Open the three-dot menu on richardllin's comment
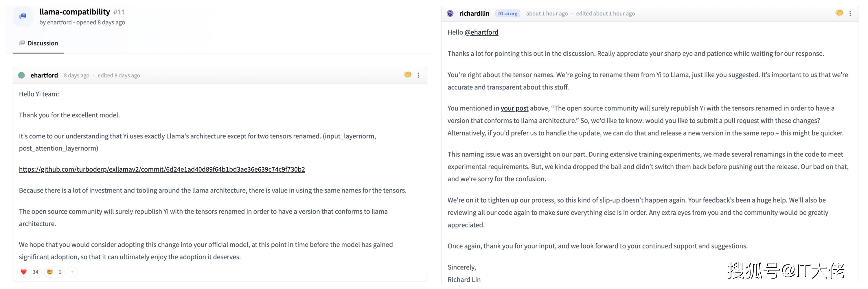Viewport: 868px width, 289px height. tap(850, 14)
